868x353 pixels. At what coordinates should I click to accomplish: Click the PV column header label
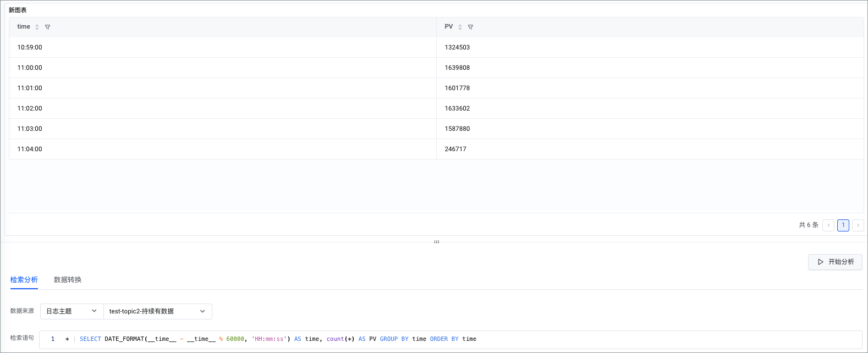[449, 26]
